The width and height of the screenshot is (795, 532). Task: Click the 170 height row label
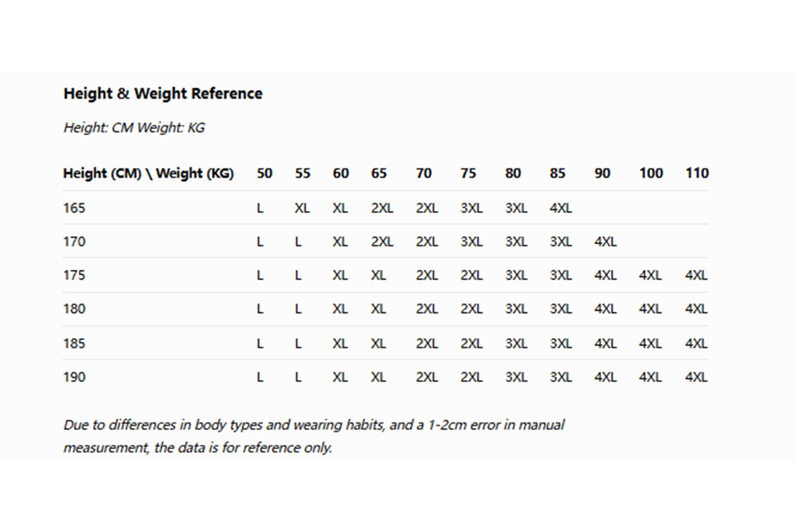pyautogui.click(x=74, y=242)
